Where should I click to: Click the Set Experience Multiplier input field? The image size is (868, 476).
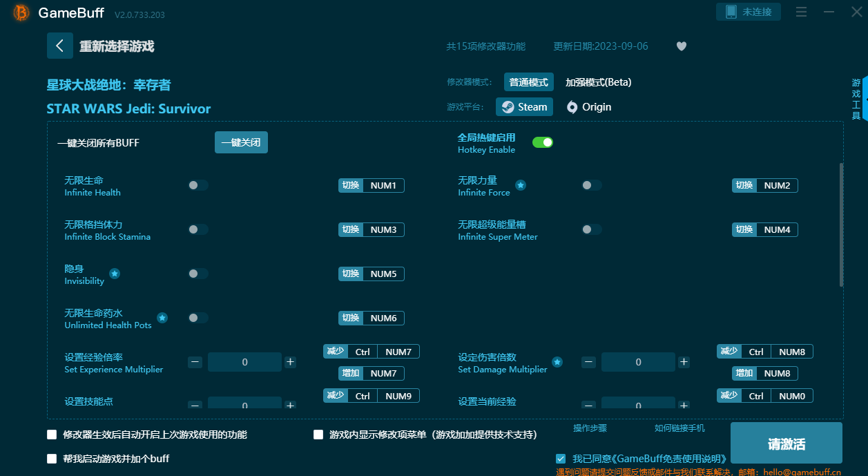tap(244, 362)
